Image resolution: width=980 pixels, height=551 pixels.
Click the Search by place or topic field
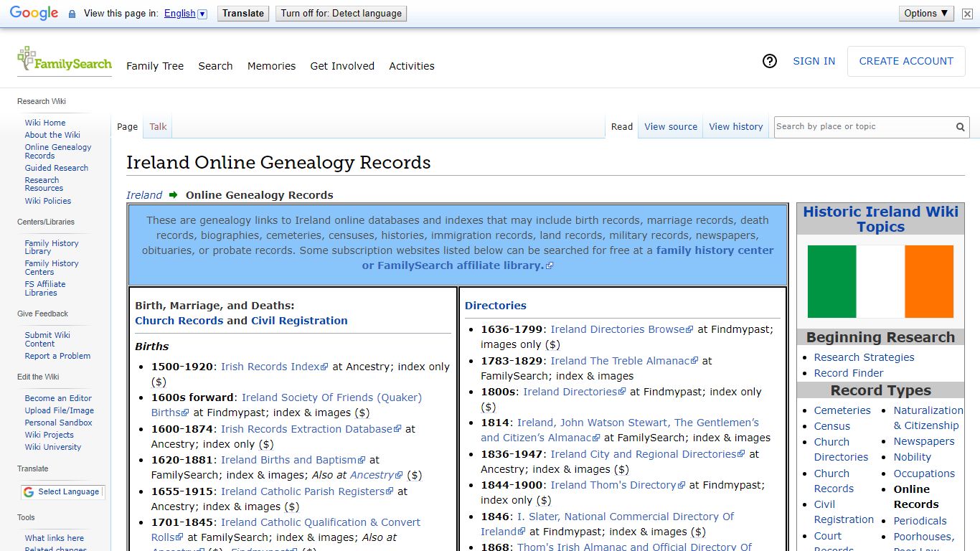click(863, 127)
